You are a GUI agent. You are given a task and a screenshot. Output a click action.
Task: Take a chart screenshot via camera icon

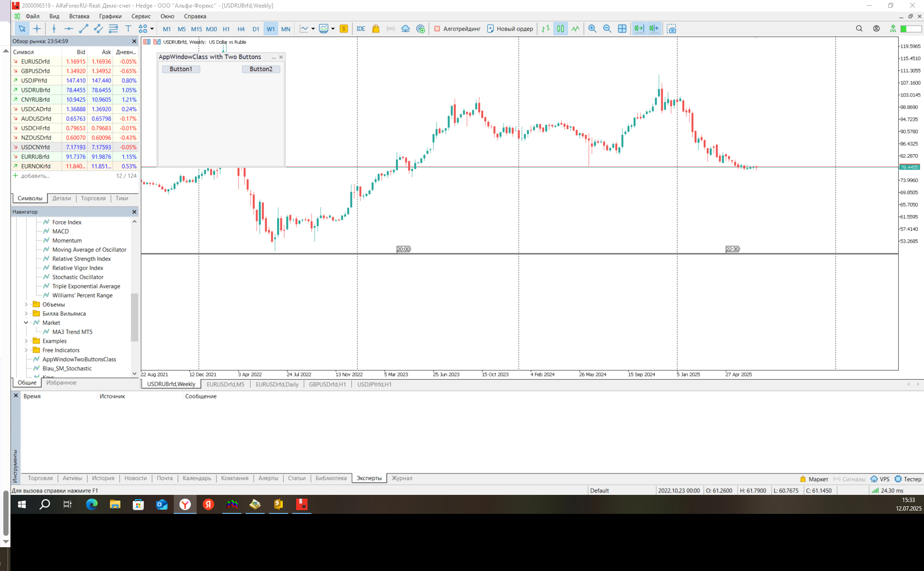(671, 29)
